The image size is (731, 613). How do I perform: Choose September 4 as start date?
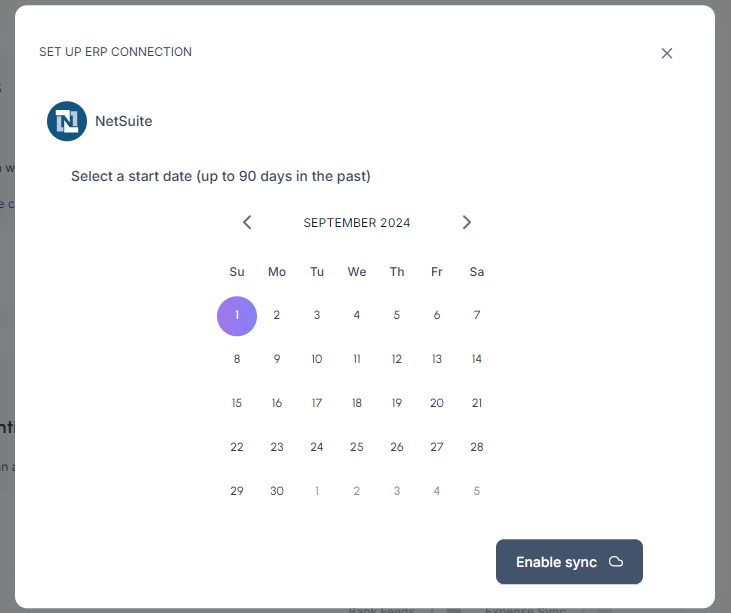[x=357, y=316]
